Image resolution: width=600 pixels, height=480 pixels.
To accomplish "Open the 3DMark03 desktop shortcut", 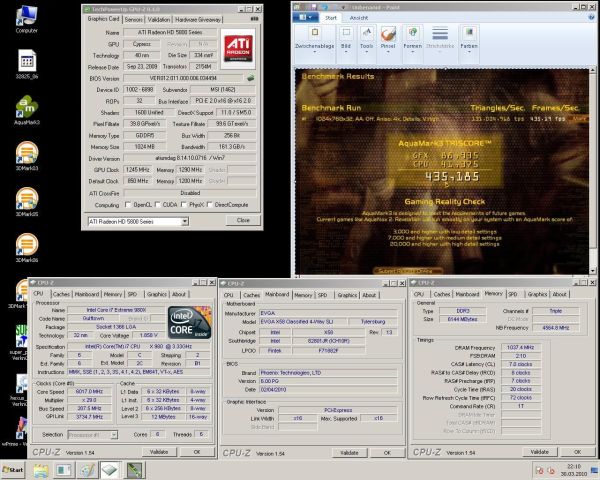I will click(x=26, y=156).
